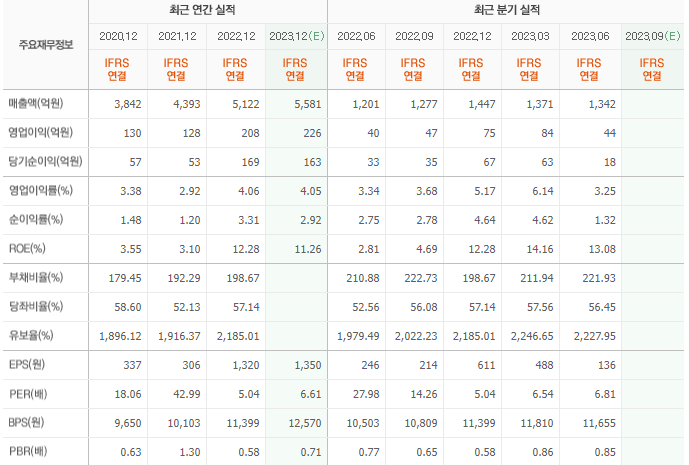Image resolution: width=689 pixels, height=465 pixels.
Task: Select BPS value 11,810
Action: (537, 423)
